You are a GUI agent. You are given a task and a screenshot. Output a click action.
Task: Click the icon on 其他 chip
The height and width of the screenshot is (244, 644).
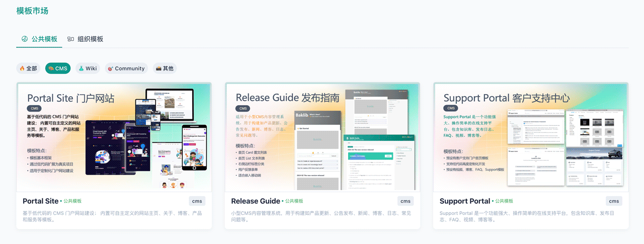[x=158, y=68]
